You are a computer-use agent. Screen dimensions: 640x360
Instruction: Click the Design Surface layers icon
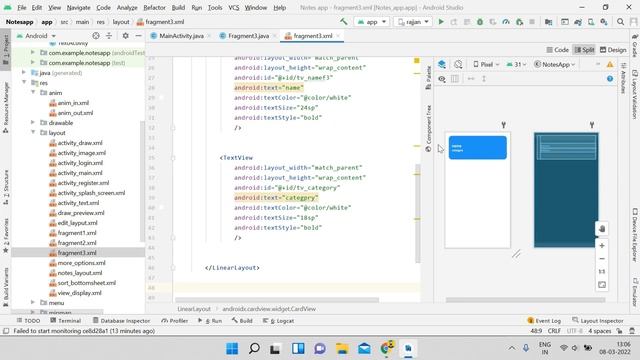click(442, 64)
